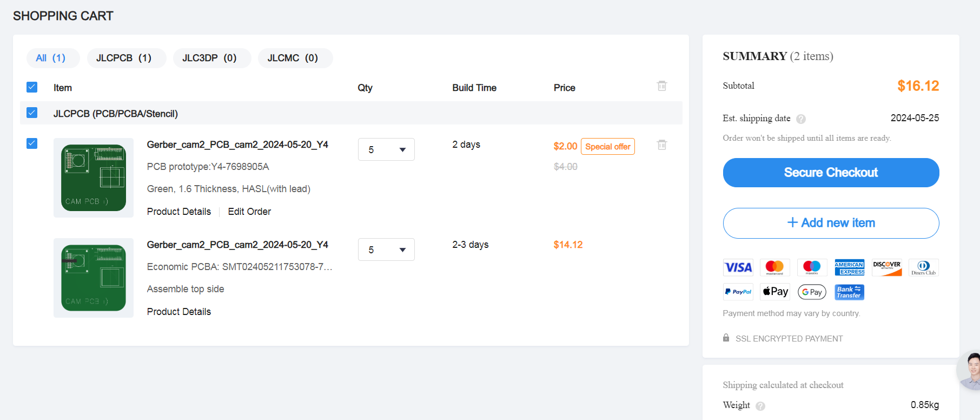The width and height of the screenshot is (980, 420).
Task: Click the Economic PCBA SMT order number
Action: [240, 267]
